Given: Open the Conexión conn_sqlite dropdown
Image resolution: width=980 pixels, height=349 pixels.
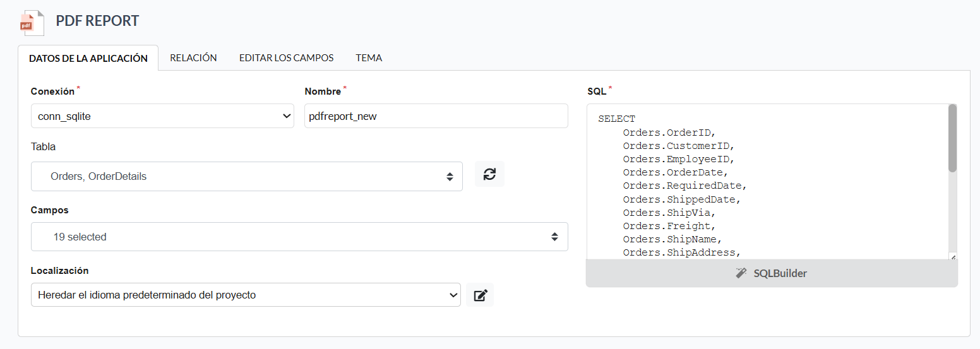Looking at the screenshot, I should coord(162,116).
